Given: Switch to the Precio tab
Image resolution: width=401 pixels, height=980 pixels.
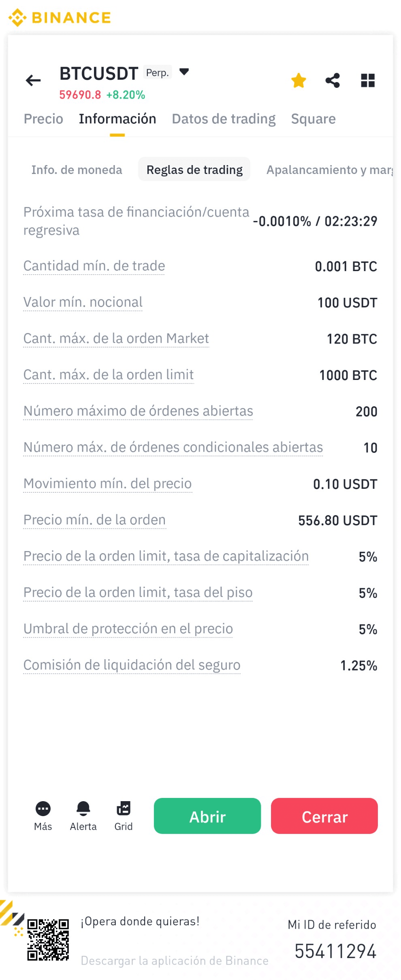Looking at the screenshot, I should [43, 119].
